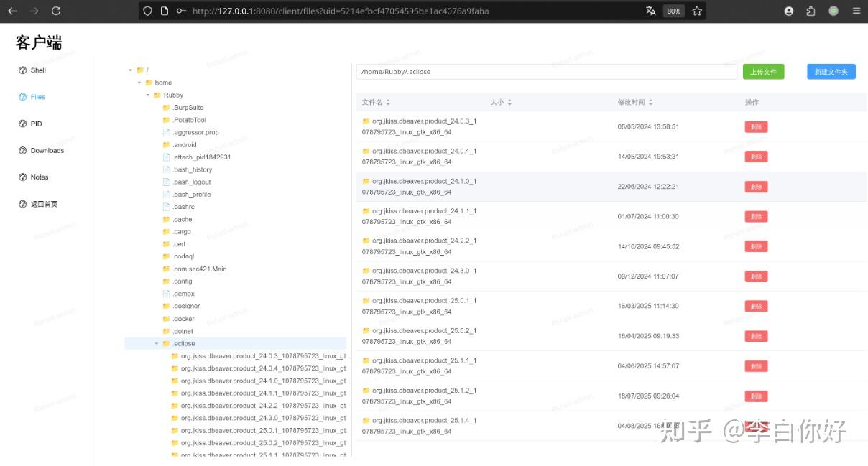Open the Shell sidebar item
This screenshot has width=868, height=466.
click(33, 70)
